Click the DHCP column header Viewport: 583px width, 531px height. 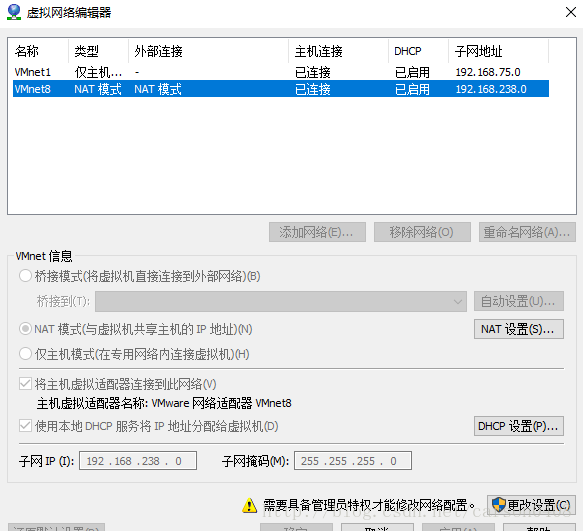pyautogui.click(x=418, y=51)
